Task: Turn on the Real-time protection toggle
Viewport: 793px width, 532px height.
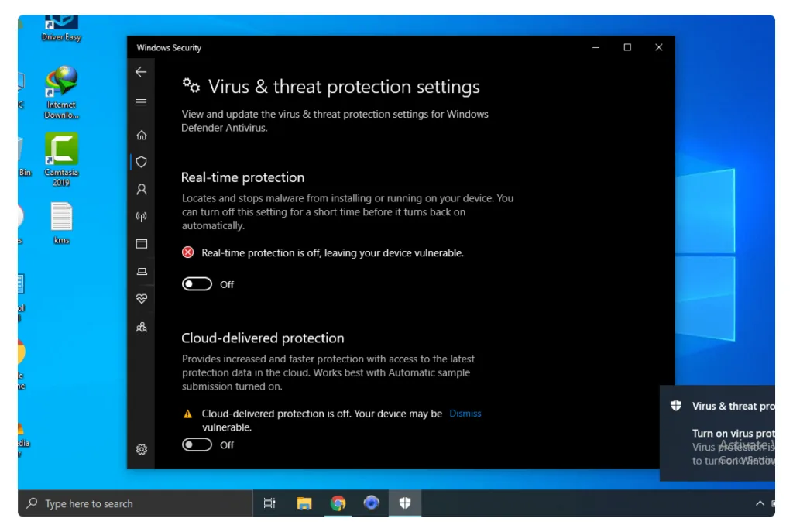Action: pos(197,283)
